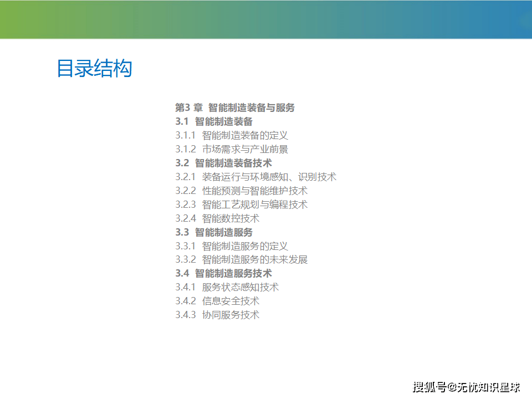Click the heading 3.2 智能制造装备技术
Viewport: 532px width, 399px height.
coord(223,163)
